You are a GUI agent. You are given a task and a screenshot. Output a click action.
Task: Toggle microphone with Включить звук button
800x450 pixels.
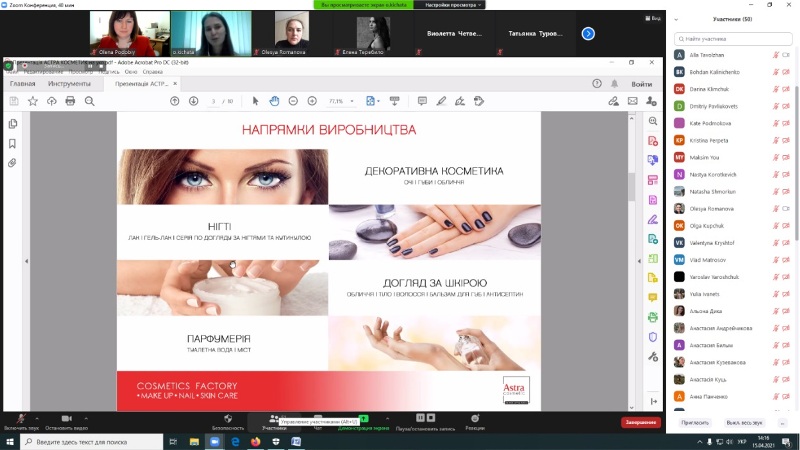pos(21,421)
